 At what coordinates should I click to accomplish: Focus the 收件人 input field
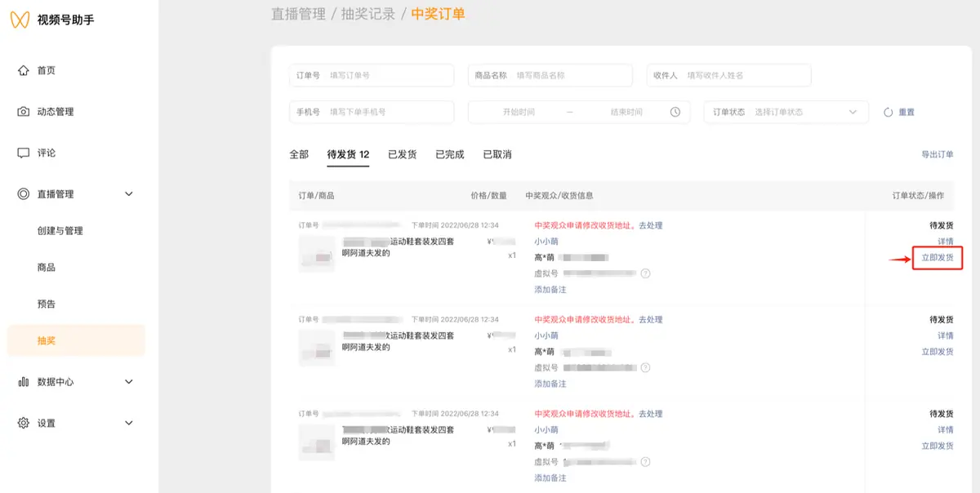(x=728, y=75)
